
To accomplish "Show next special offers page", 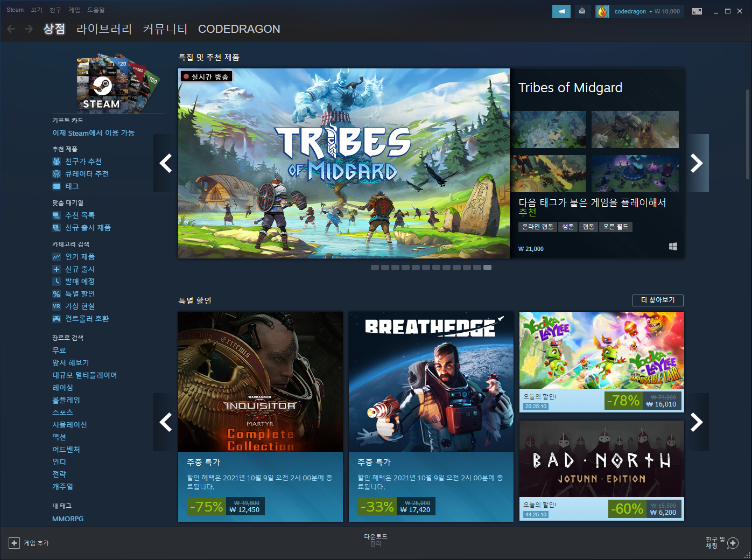I will [x=697, y=422].
